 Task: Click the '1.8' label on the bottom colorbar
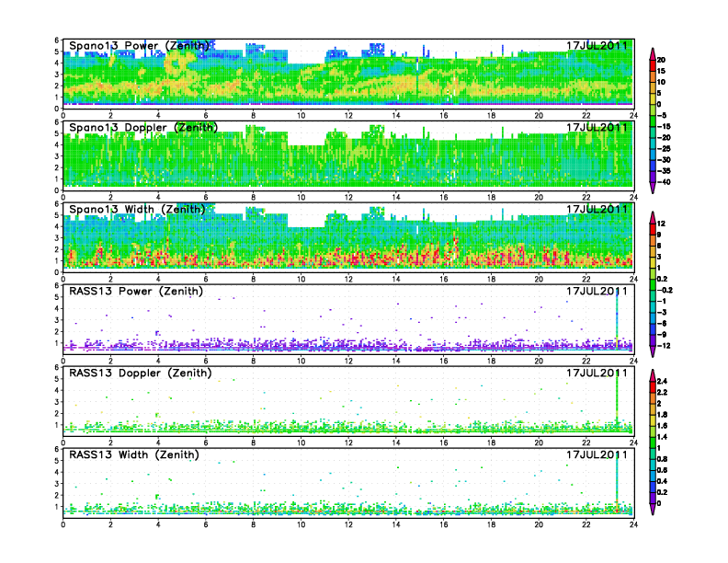click(x=662, y=415)
